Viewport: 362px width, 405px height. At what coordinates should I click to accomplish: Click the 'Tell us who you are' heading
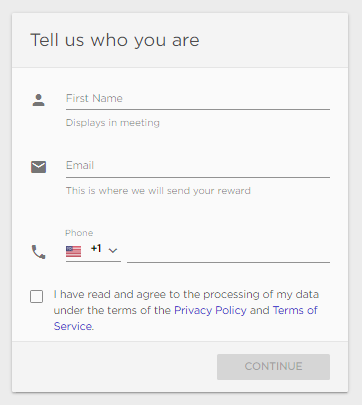(x=115, y=40)
